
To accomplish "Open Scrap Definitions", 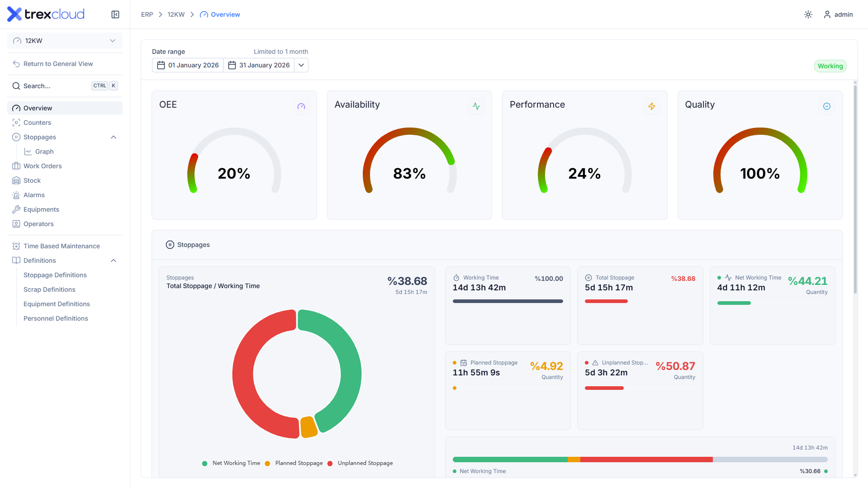I will coord(49,289).
